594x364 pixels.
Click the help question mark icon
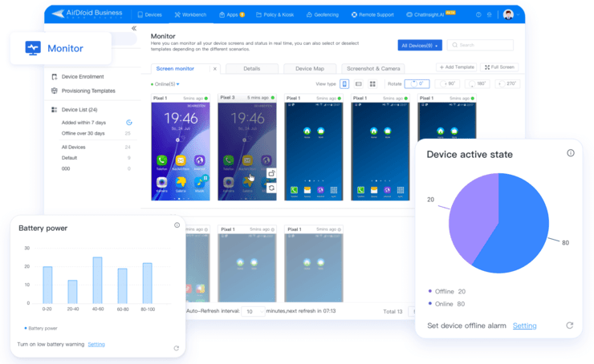pyautogui.click(x=478, y=14)
